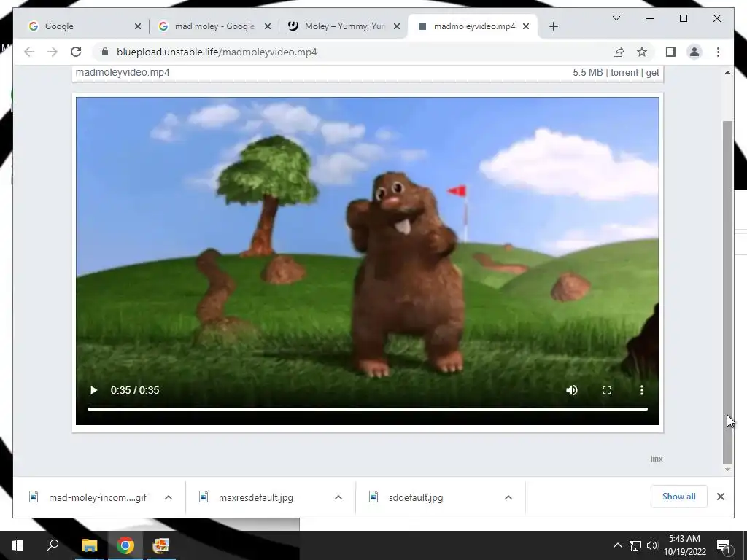Mute the video volume
Screen dimensions: 747x560
tap(572, 390)
